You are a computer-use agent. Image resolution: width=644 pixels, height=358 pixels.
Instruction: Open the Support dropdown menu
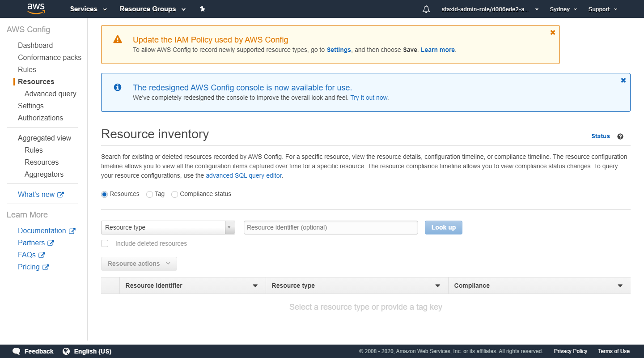[603, 9]
